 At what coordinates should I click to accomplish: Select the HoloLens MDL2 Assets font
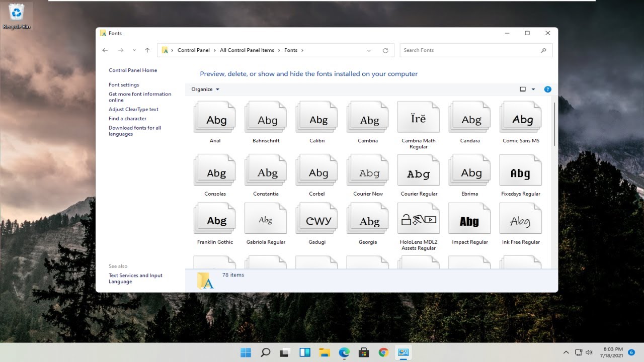[x=419, y=219]
